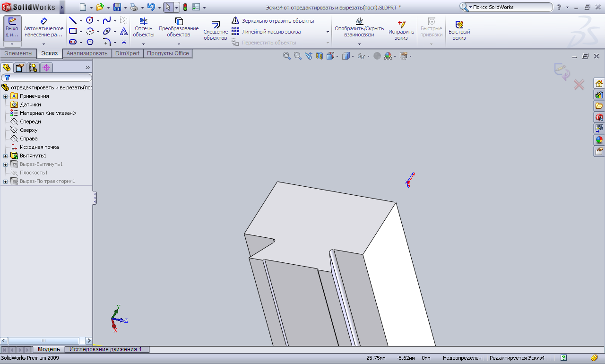Switch to the Анализировать tab
Viewport: 605px width, 364px height.
click(x=87, y=53)
